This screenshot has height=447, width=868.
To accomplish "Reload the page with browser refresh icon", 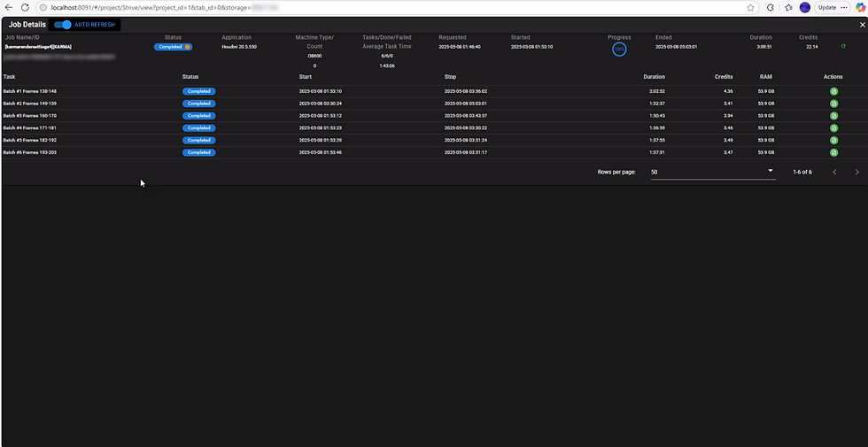I will coord(25,8).
